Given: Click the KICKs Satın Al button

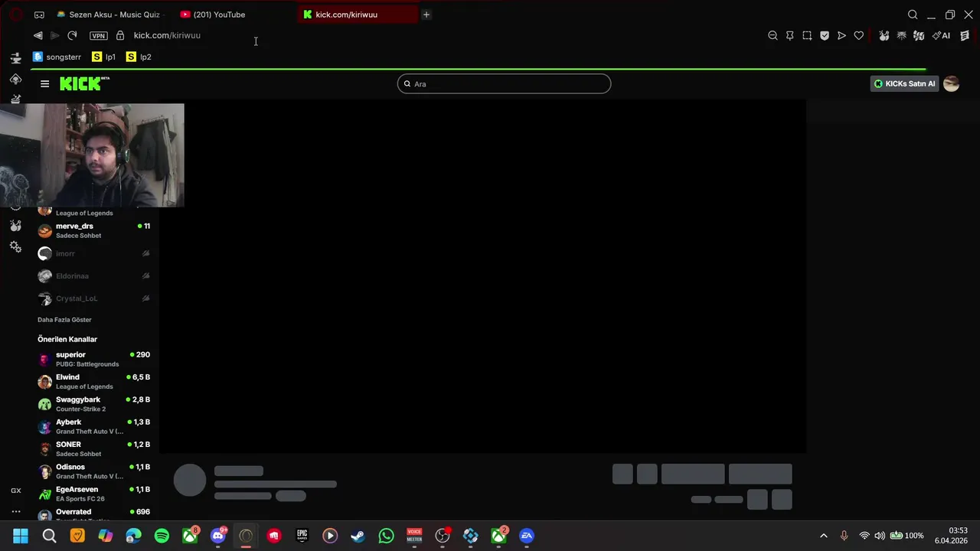Looking at the screenshot, I should [x=904, y=84].
